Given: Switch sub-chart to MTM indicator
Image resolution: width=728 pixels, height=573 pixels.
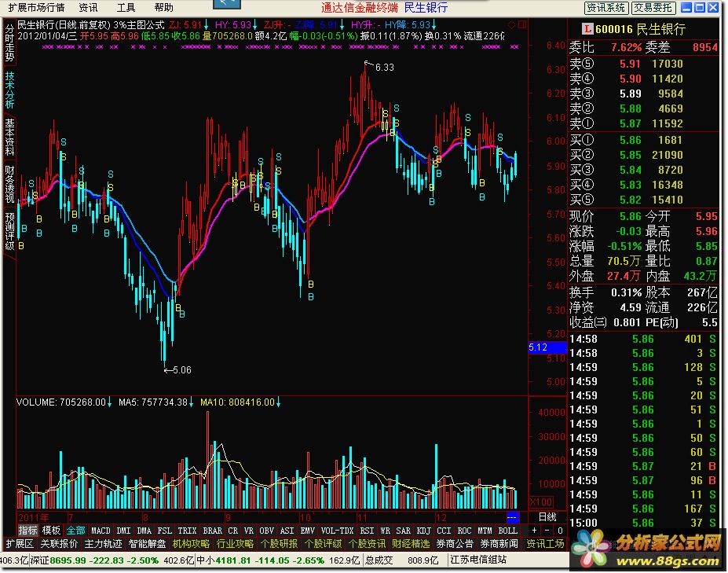Looking at the screenshot, I should 485,531.
